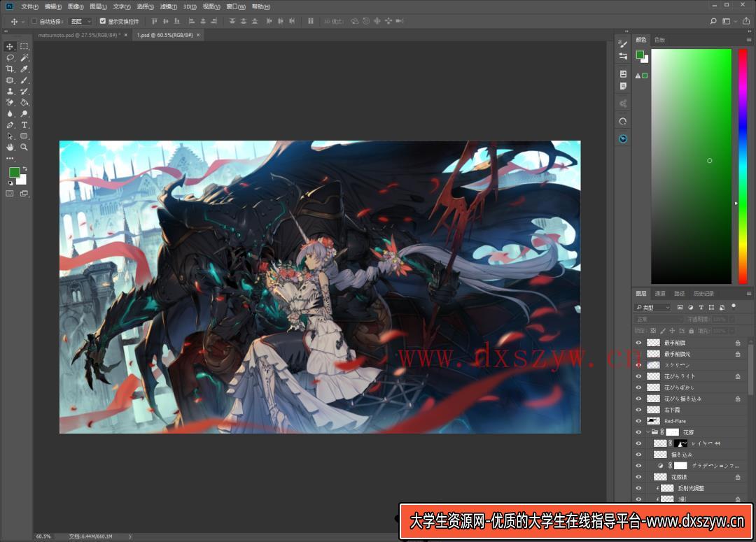Open the 滤镜(T) menu
The height and width of the screenshot is (542, 756).
[x=168, y=7]
